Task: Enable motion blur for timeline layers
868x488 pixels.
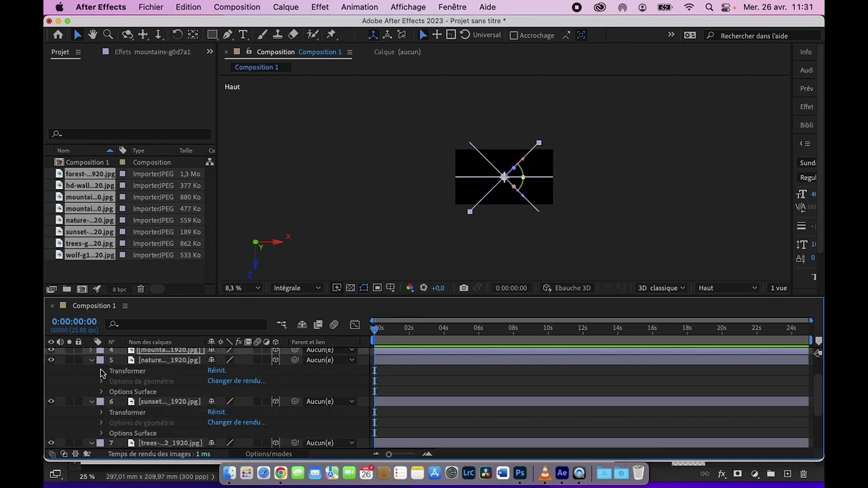Action: tap(334, 325)
